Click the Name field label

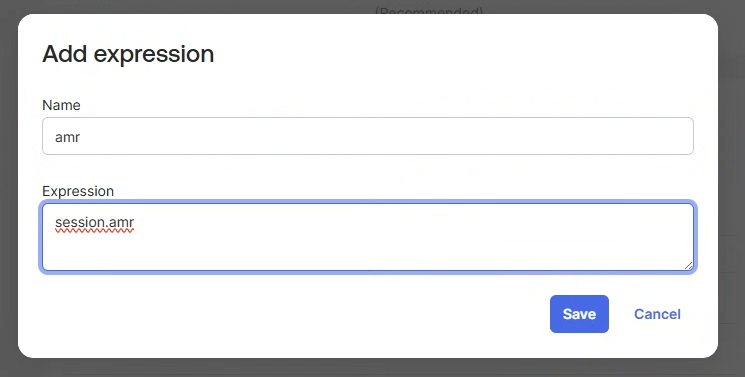tap(61, 105)
